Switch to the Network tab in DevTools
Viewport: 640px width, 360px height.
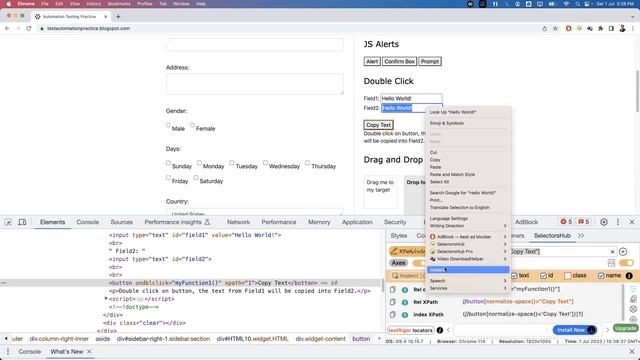pyautogui.click(x=238, y=222)
